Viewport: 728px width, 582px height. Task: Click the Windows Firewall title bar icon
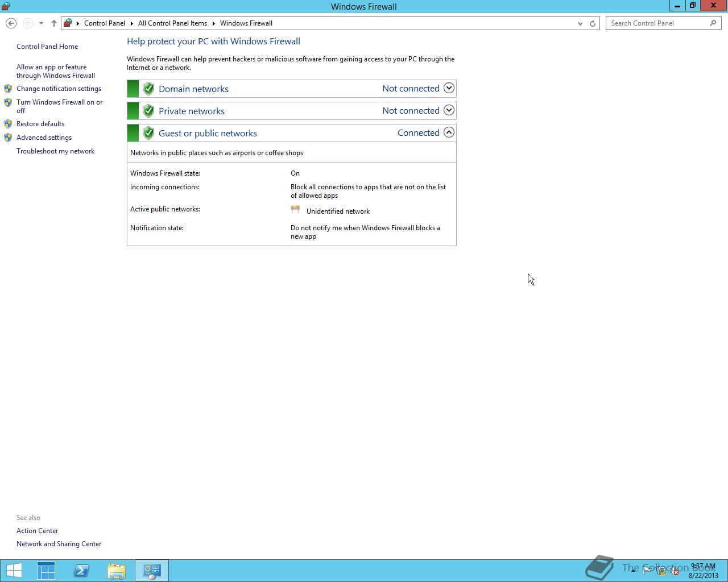coord(6,6)
